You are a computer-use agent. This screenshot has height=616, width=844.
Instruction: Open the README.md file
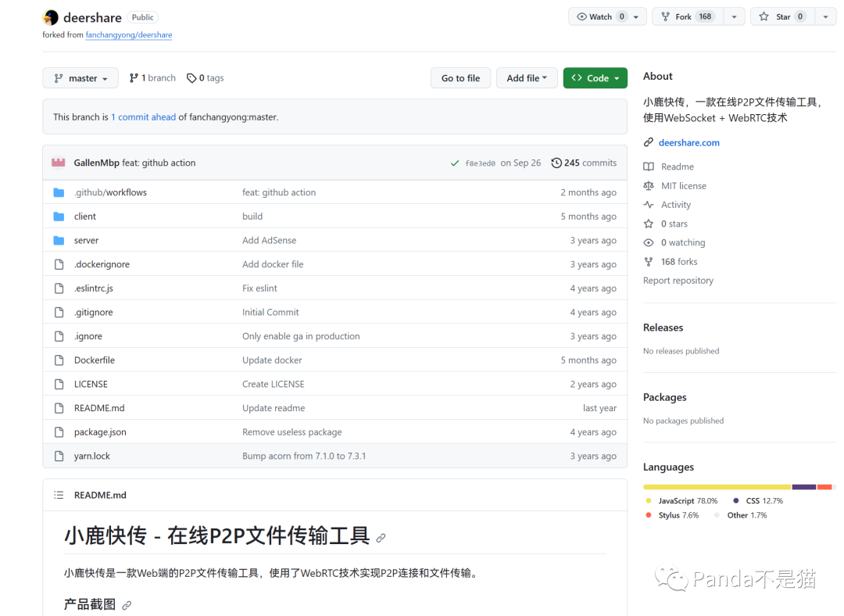pyautogui.click(x=99, y=408)
